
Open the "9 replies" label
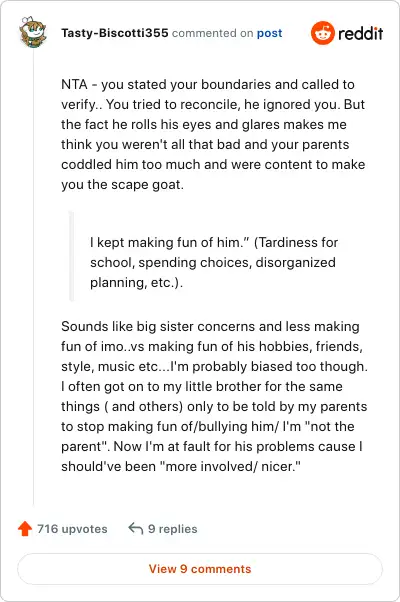pyautogui.click(x=173, y=529)
